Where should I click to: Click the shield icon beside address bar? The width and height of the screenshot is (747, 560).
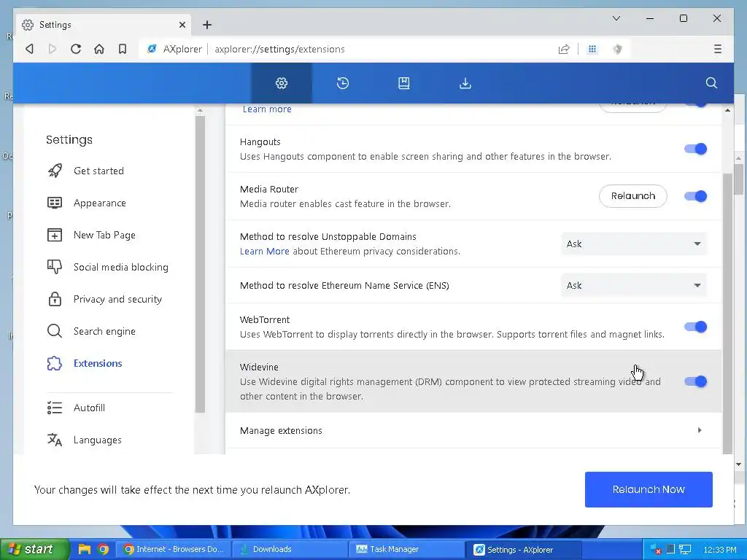click(x=617, y=49)
